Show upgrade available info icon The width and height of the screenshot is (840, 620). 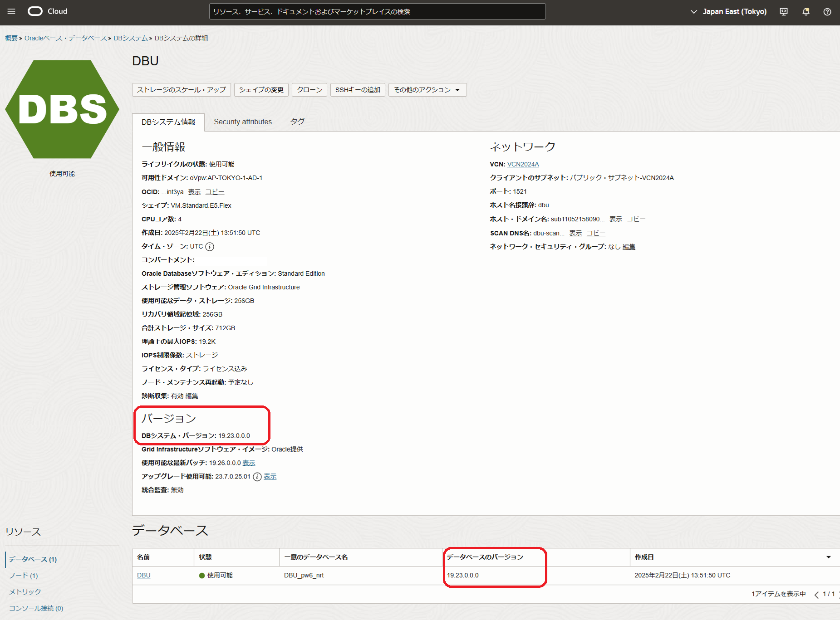[257, 477]
